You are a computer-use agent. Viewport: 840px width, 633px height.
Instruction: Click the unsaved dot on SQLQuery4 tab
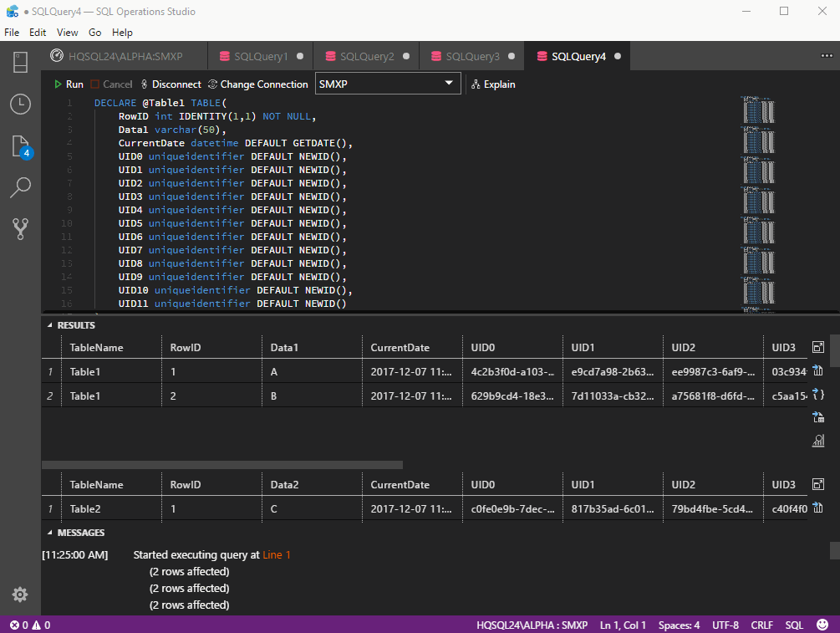pyautogui.click(x=618, y=56)
